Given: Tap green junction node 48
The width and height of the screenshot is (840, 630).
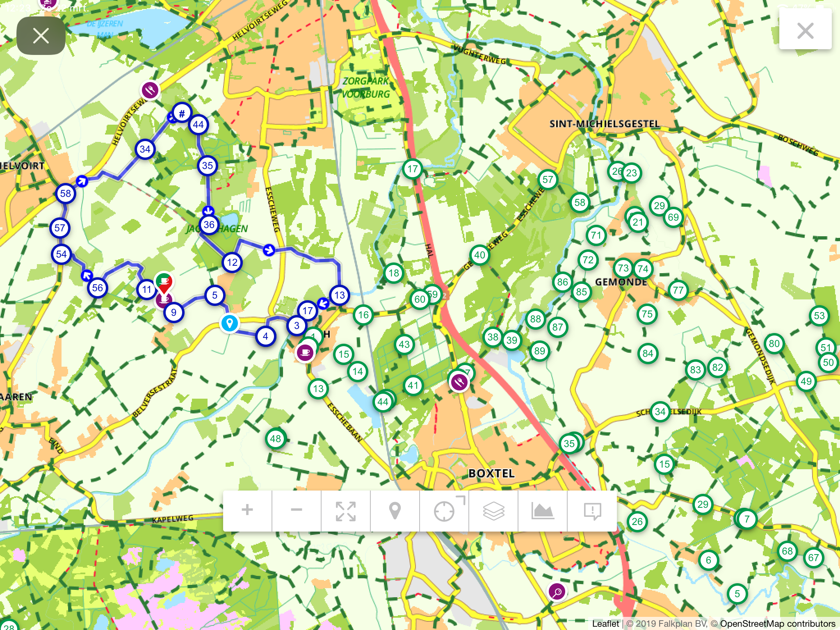Looking at the screenshot, I should (276, 439).
